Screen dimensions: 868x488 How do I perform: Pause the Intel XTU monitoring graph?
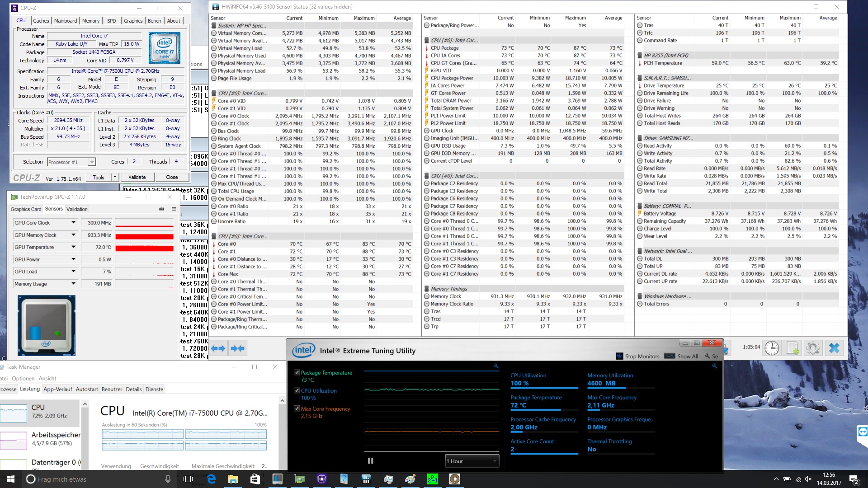coord(370,461)
